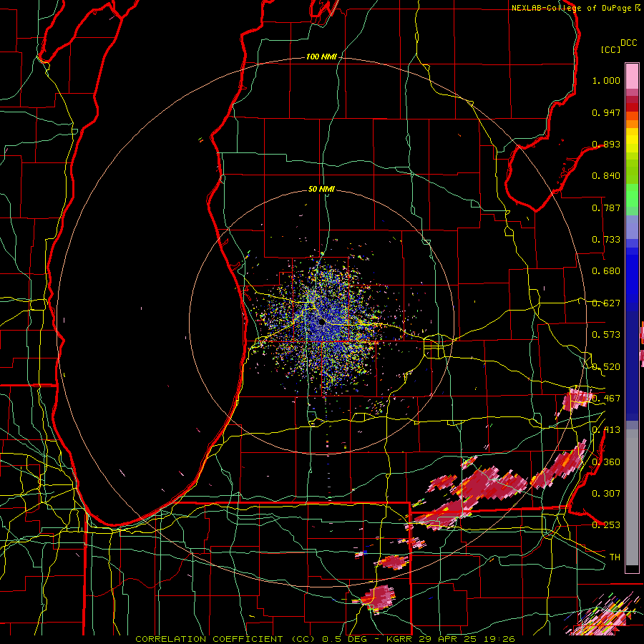The height and width of the screenshot is (644, 644).
Task: Click the 0.573 color scale value
Action: (x=606, y=335)
